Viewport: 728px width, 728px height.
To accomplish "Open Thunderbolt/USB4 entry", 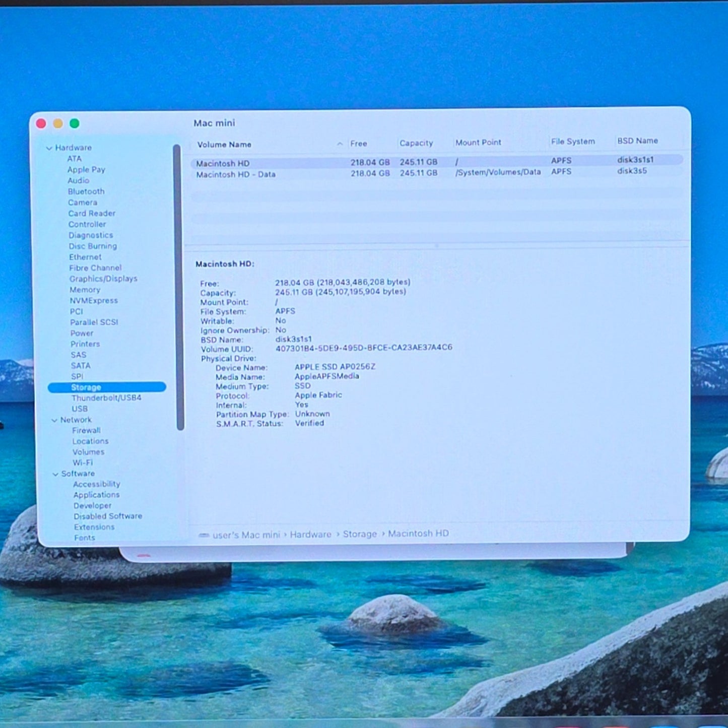I will pos(106,398).
